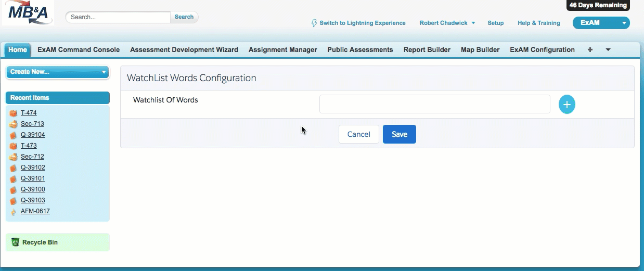
Task: Open Help & Training
Action: [539, 23]
